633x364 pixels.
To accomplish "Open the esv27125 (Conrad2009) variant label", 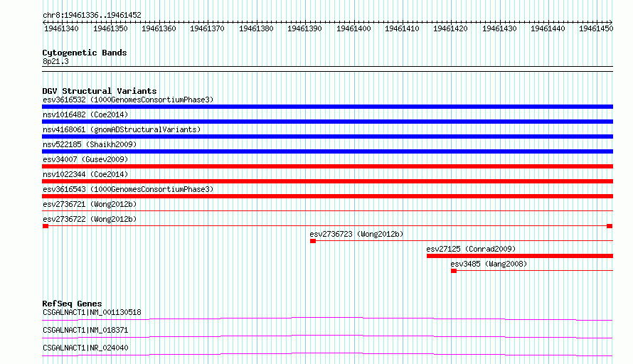I will tap(471, 249).
